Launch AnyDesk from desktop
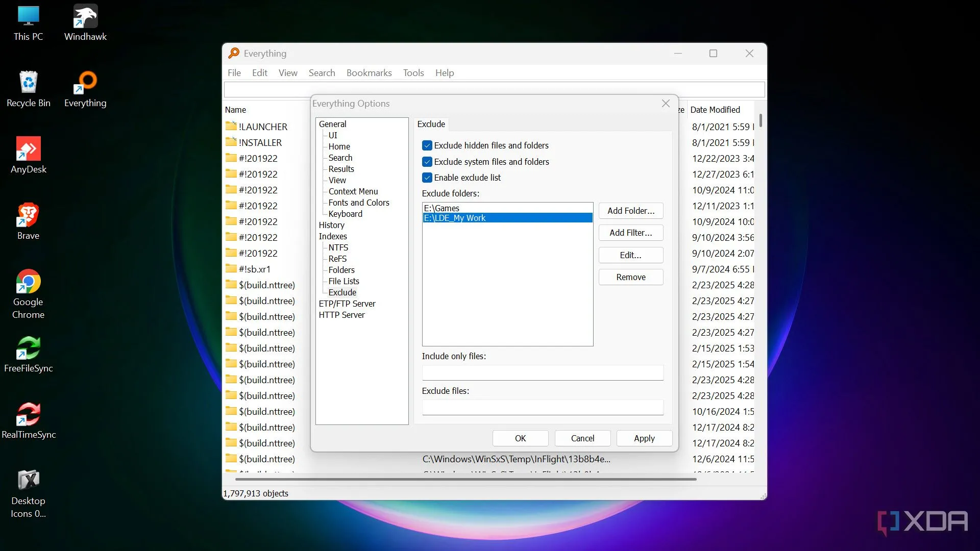980x551 pixels. [28, 156]
